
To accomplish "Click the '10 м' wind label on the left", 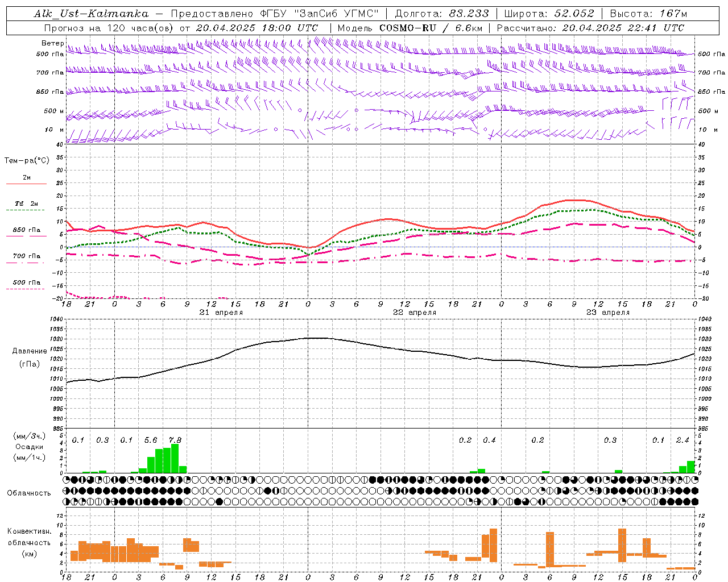I will pyautogui.click(x=55, y=130).
